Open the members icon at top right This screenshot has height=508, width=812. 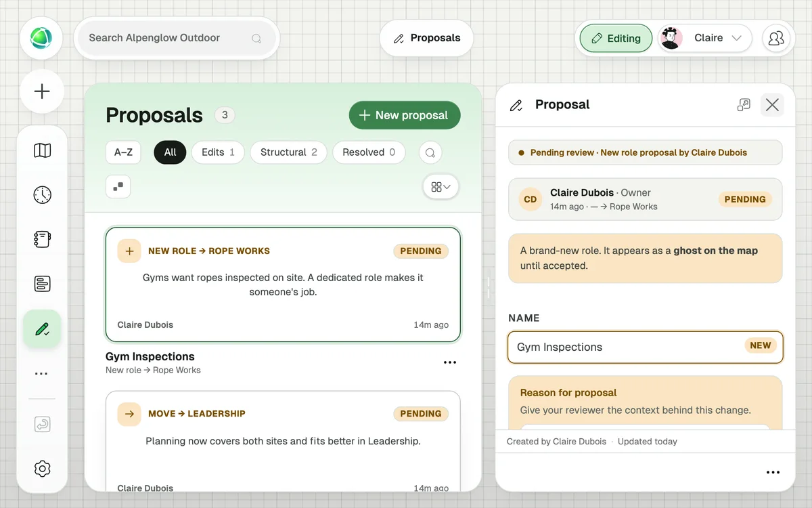click(776, 39)
